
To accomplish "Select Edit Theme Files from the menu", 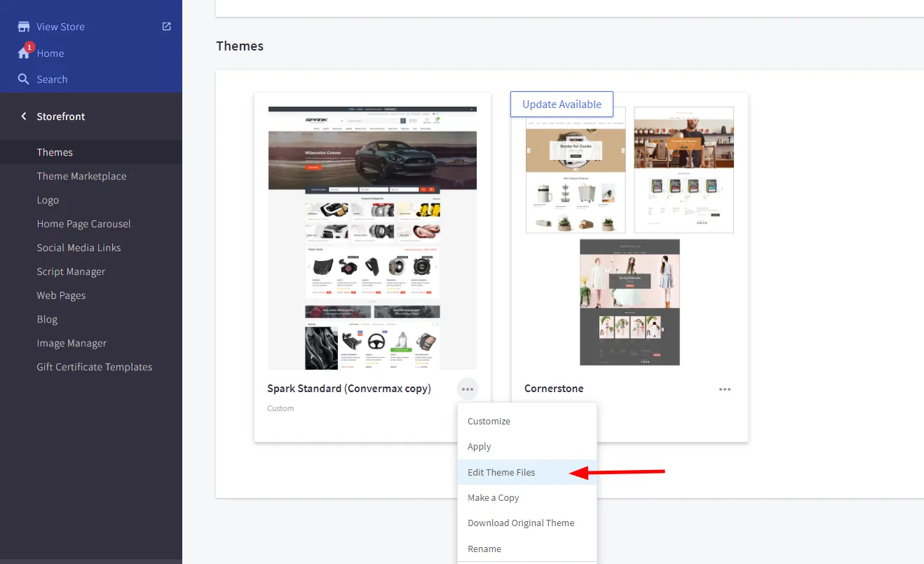I will [501, 472].
